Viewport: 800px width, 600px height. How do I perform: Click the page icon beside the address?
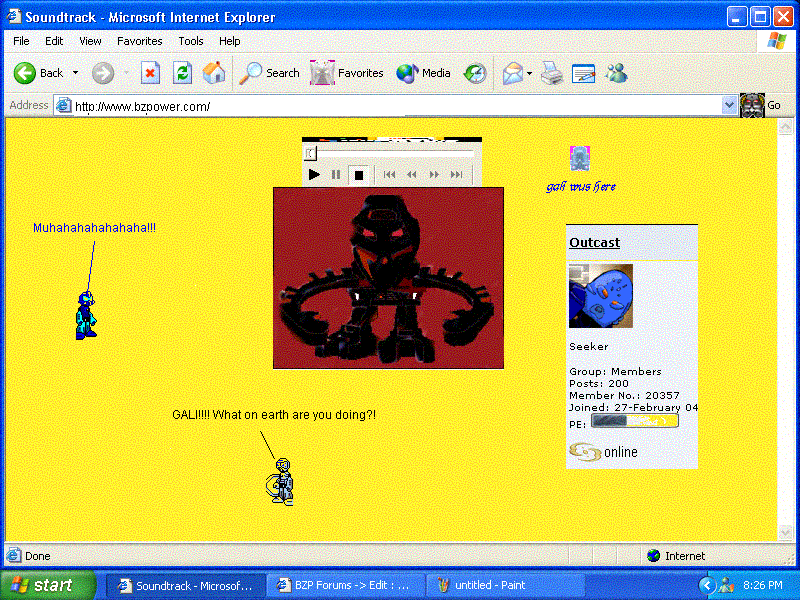(x=63, y=106)
